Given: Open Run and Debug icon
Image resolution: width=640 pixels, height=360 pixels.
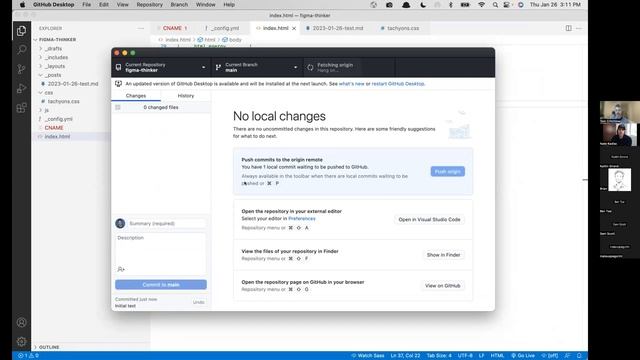Looking at the screenshot, I should click(x=21, y=88).
